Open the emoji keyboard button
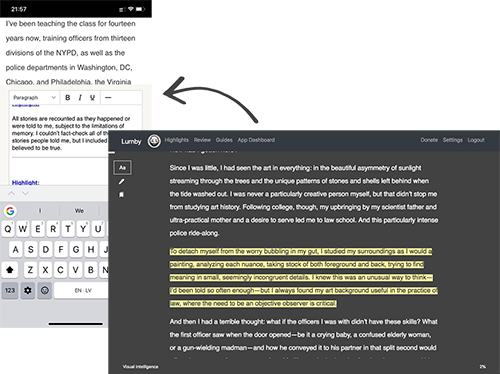 point(45,290)
